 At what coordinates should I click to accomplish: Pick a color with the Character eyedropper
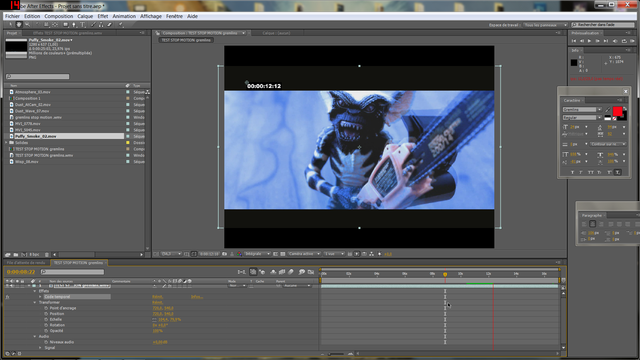(x=608, y=109)
